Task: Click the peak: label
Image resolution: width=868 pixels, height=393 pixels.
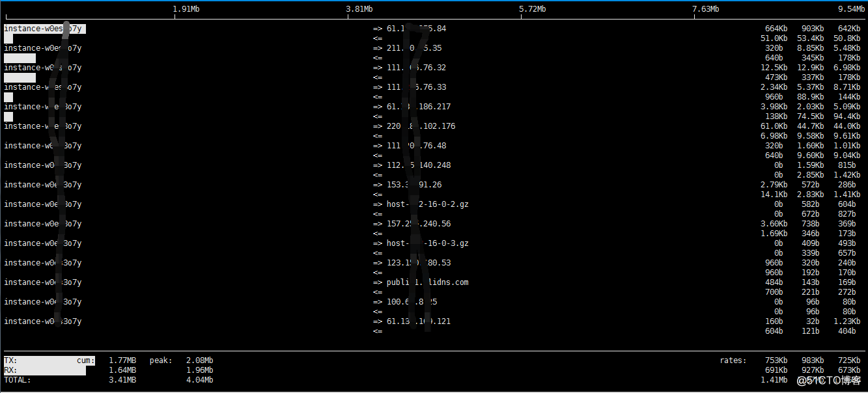Action: (161, 360)
